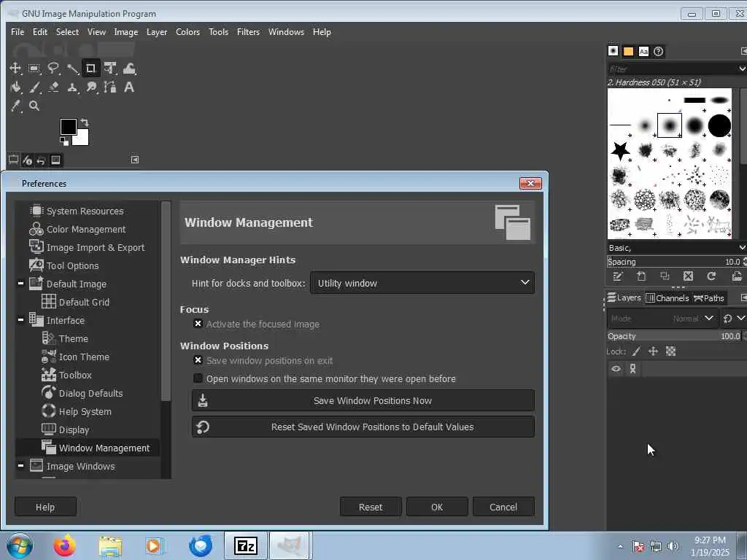This screenshot has height=560, width=747.
Task: Select the Smudge tool
Action: click(91, 87)
